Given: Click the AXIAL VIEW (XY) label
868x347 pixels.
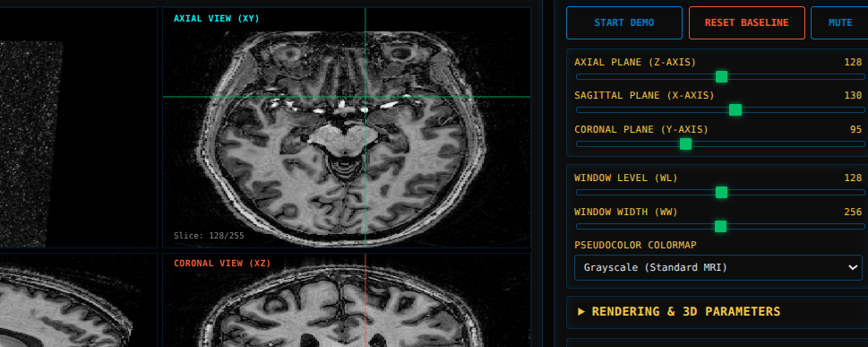Looking at the screenshot, I should tap(217, 18).
